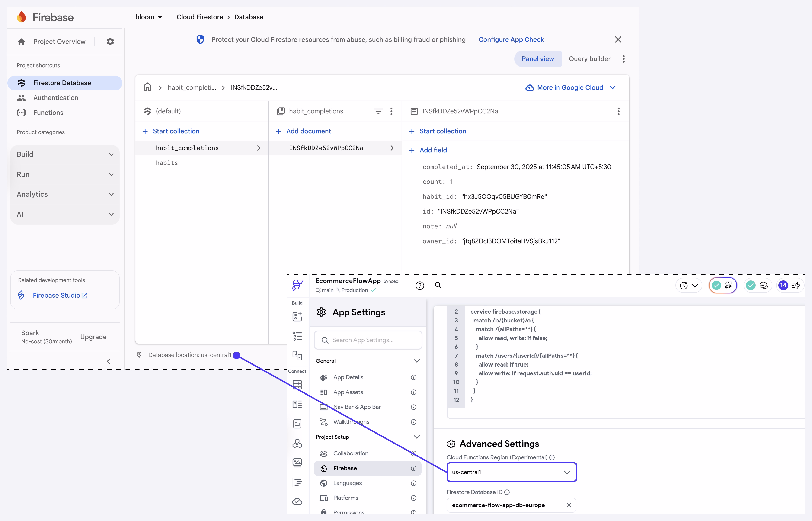This screenshot has width=812, height=521.
Task: Open the Cloud Functions Region us-central1 dropdown
Action: point(511,472)
